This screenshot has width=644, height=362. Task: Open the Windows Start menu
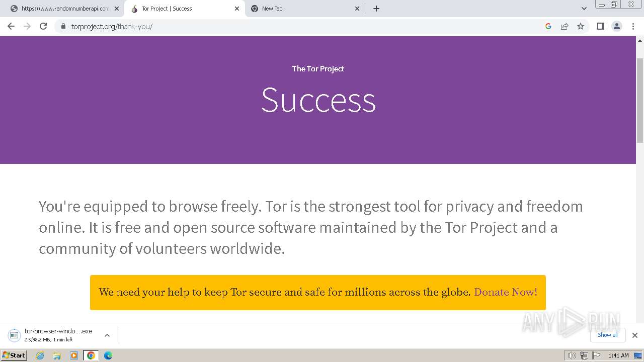coord(14,355)
